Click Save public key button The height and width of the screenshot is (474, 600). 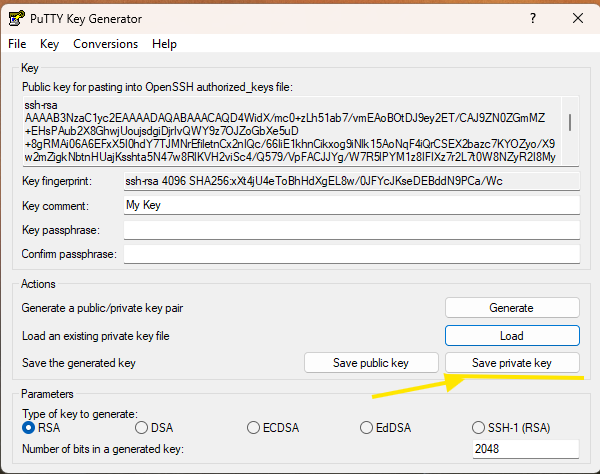tap(371, 362)
